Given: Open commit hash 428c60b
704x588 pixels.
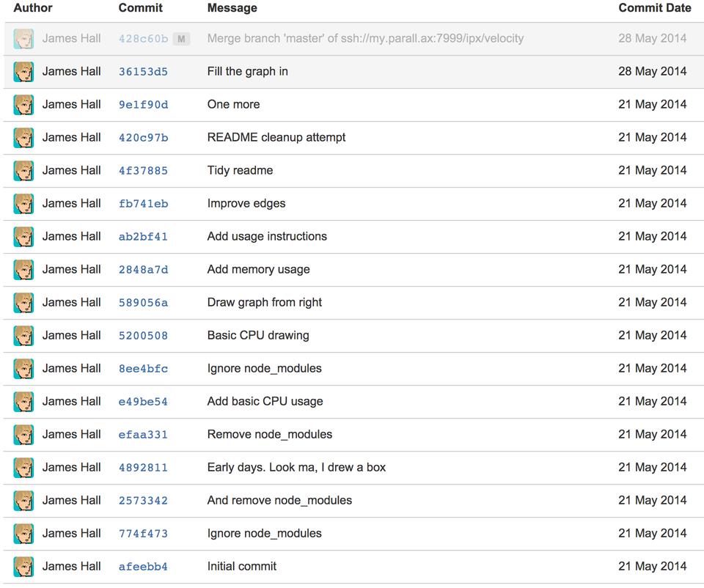Looking at the screenshot, I should (143, 39).
